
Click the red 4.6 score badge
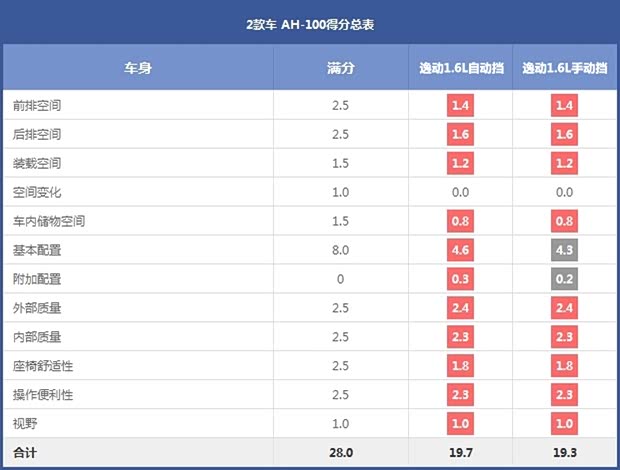460,250
